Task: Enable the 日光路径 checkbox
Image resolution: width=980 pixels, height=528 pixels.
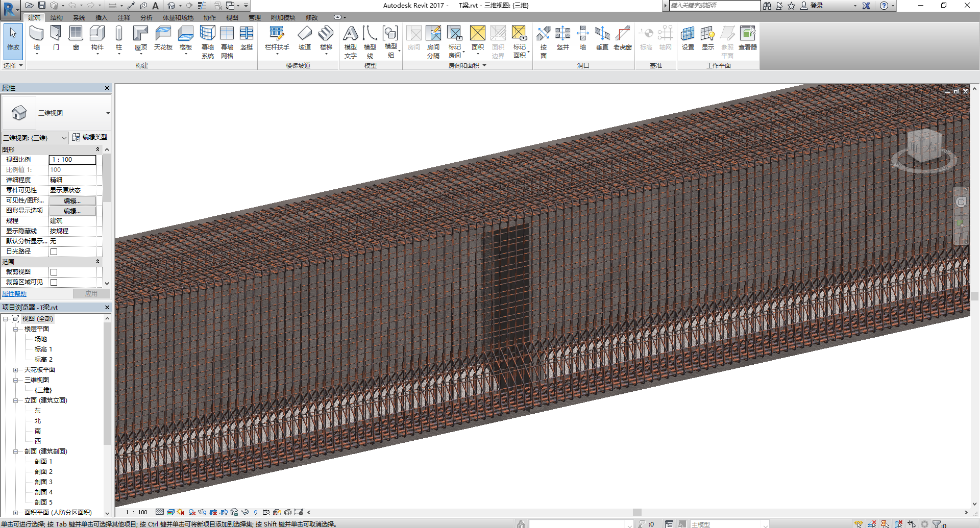Action: pos(54,251)
